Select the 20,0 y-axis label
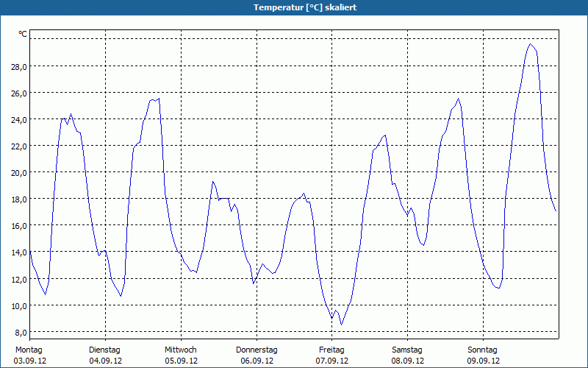The image size is (588, 368). [x=19, y=173]
